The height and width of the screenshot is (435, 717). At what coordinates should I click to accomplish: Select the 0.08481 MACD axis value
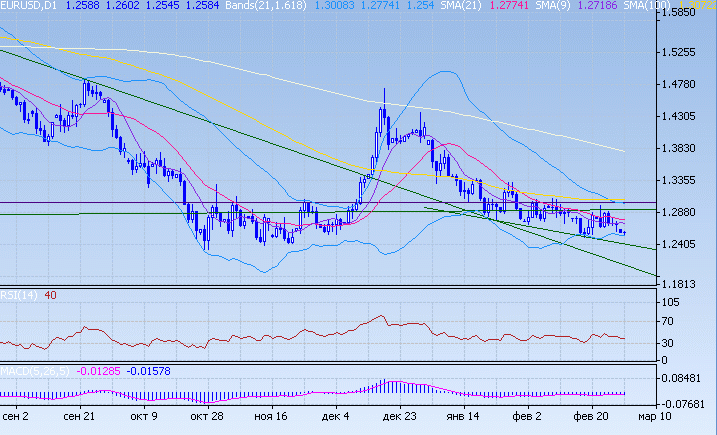coord(688,378)
